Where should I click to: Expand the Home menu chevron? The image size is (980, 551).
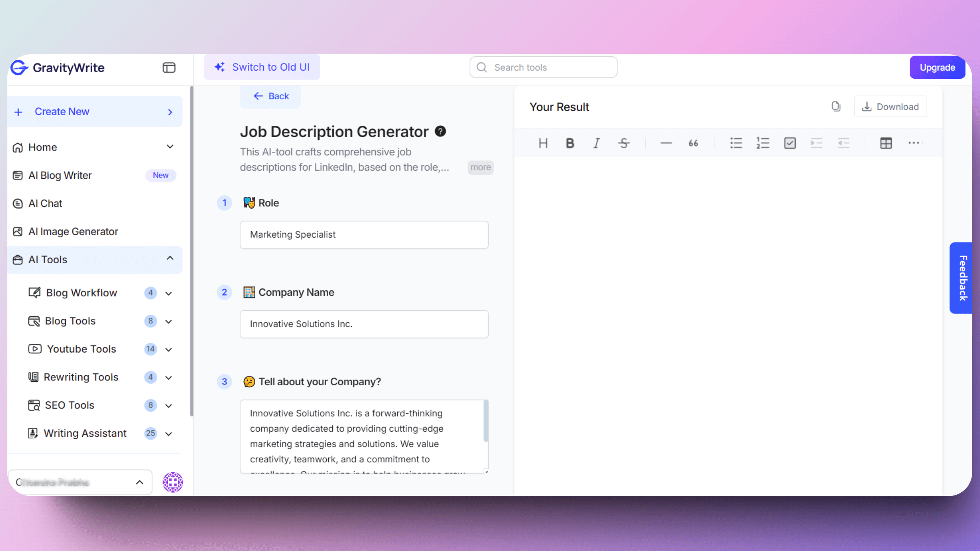pos(170,147)
